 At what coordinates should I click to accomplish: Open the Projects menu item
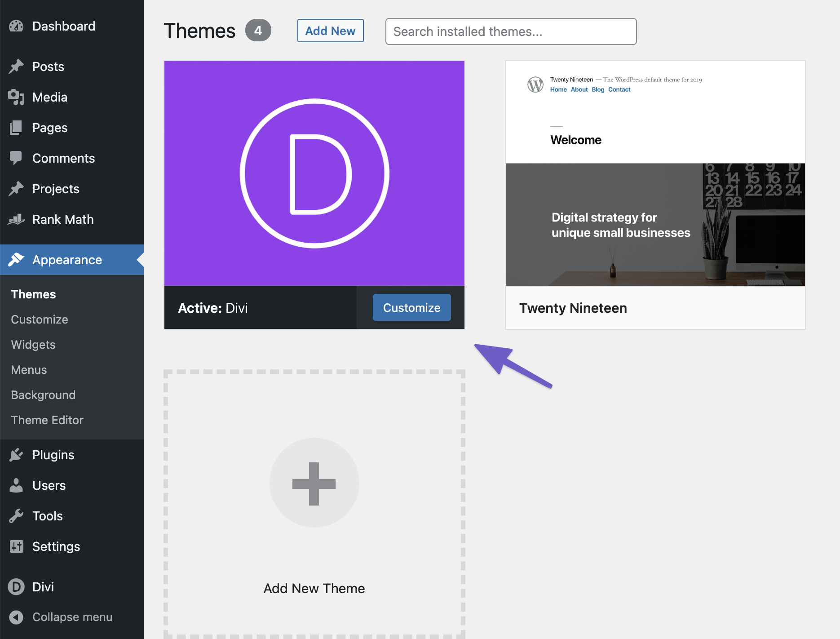point(72,189)
